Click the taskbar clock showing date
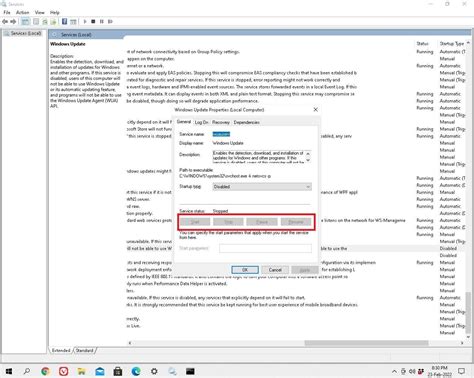The width and height of the screenshot is (474, 378). click(x=439, y=371)
